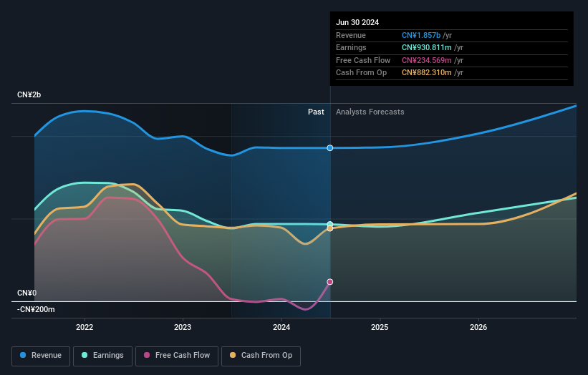The image size is (588, 375).
Task: Click the teal Earnings legend dot
Action: pos(85,355)
